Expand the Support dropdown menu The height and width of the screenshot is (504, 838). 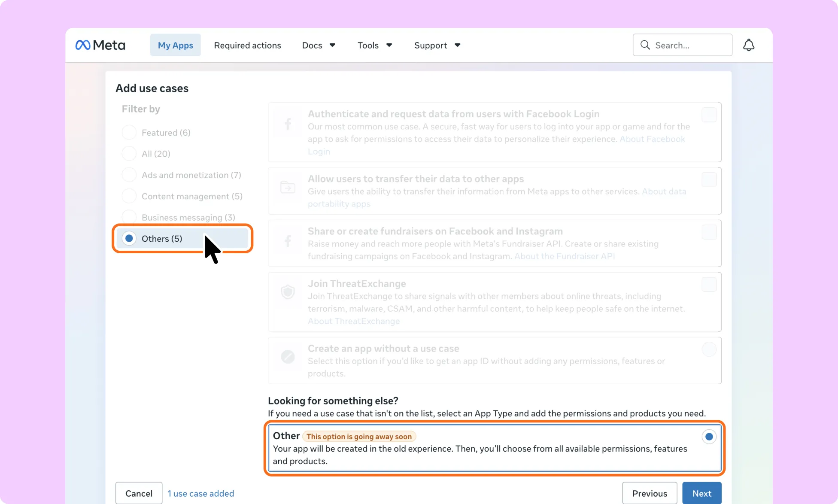tap(437, 45)
